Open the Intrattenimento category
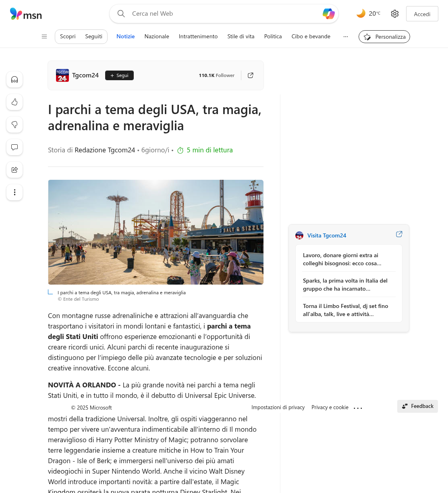The image size is (448, 493). point(198,36)
